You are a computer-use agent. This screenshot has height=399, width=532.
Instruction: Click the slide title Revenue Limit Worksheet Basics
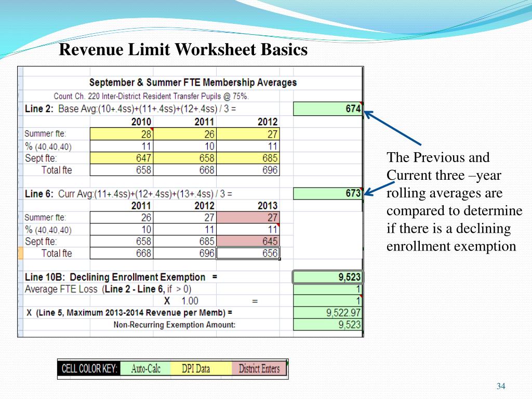[183, 49]
